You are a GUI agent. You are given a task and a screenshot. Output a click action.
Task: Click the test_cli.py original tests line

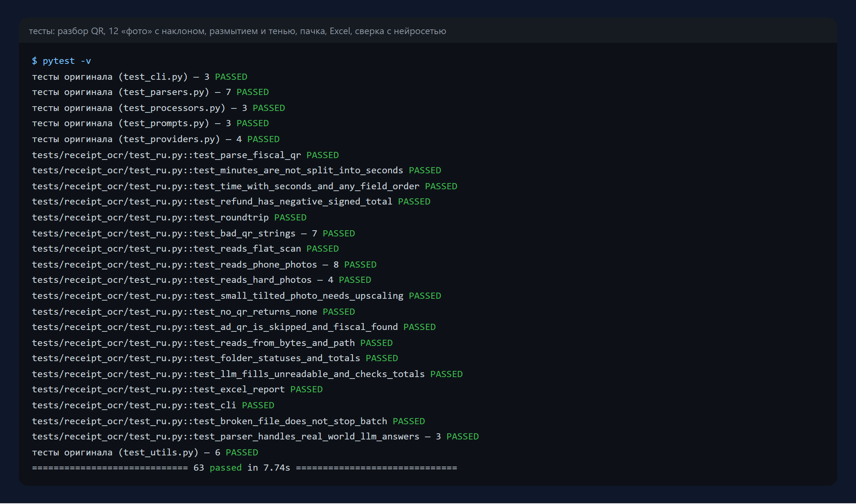point(140,77)
